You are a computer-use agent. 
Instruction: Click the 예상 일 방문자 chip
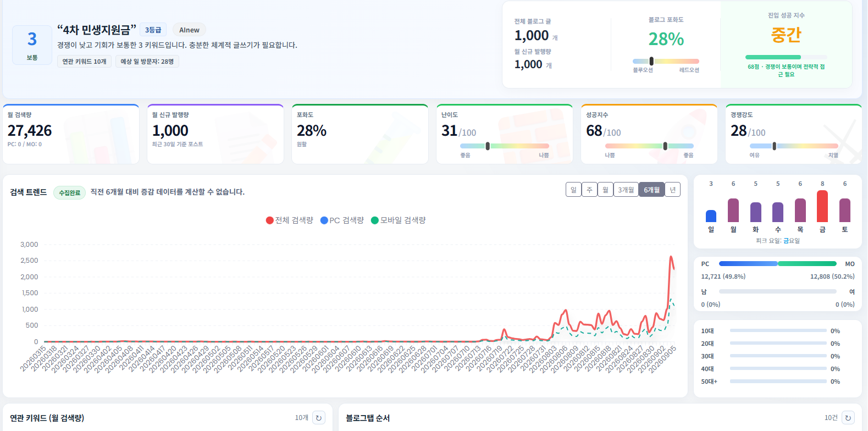(147, 62)
